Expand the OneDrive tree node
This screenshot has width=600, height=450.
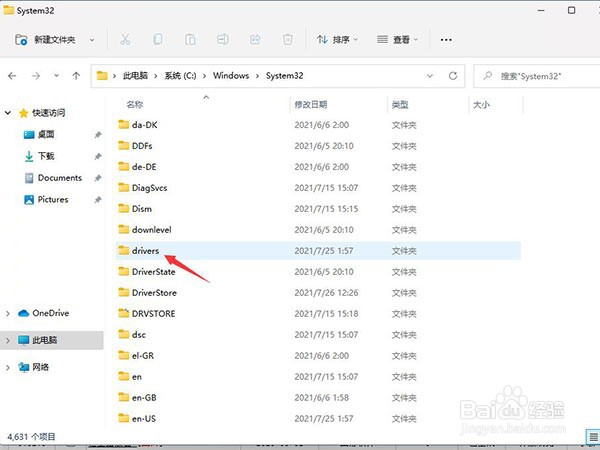[x=8, y=313]
